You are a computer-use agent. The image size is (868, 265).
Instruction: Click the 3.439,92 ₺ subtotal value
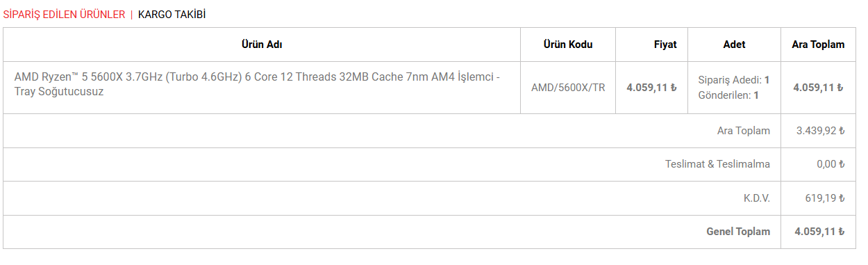click(x=819, y=131)
